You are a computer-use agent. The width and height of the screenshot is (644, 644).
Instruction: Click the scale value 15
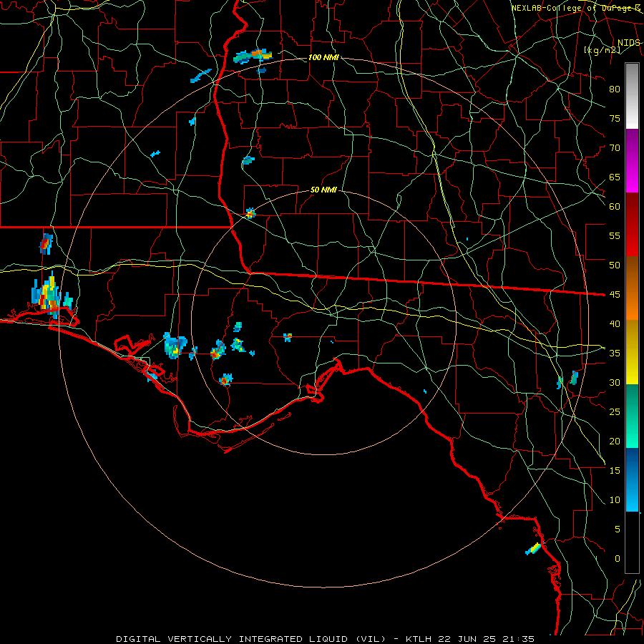coord(615,471)
